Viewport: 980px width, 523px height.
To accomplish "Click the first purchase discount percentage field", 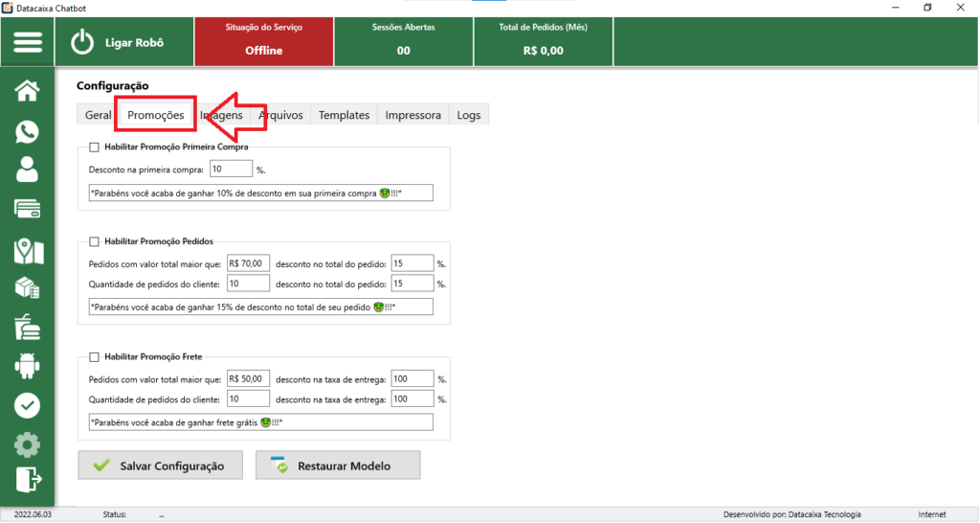I will (x=231, y=169).
